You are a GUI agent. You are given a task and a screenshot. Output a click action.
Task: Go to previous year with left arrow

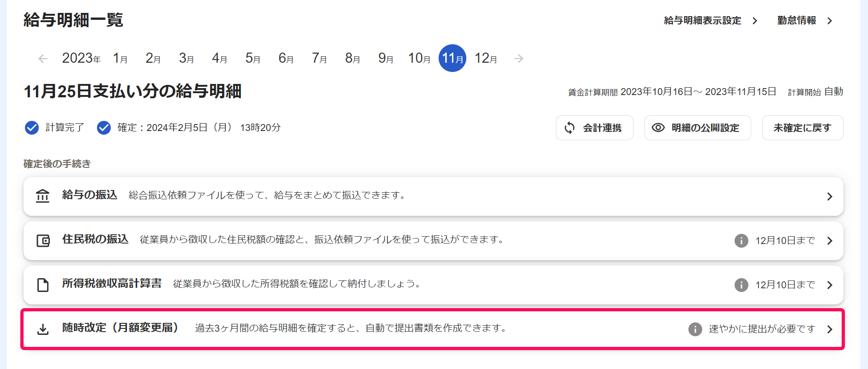coord(43,59)
